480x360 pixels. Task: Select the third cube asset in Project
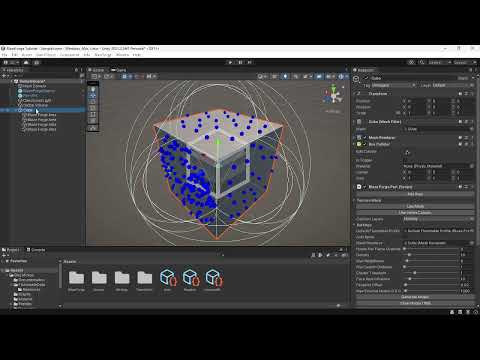coord(213,278)
